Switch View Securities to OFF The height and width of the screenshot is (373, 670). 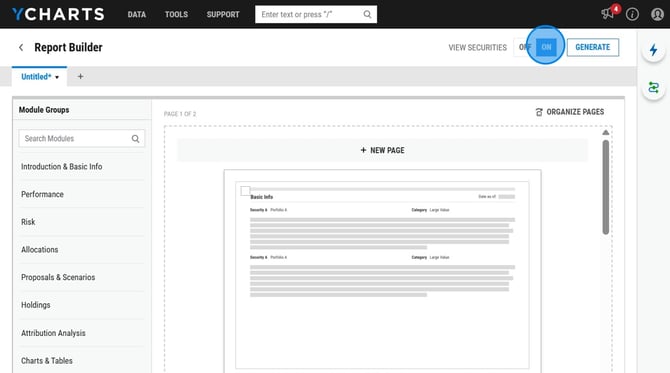click(525, 47)
